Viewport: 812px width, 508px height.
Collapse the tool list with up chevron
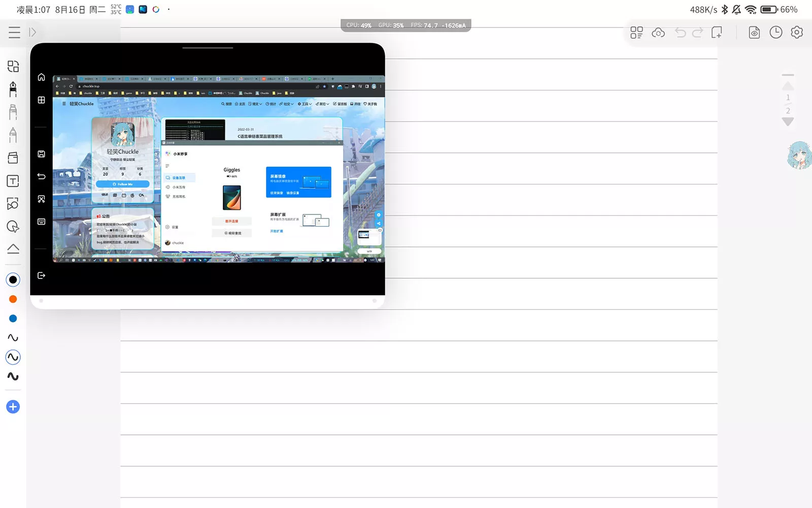(13, 248)
